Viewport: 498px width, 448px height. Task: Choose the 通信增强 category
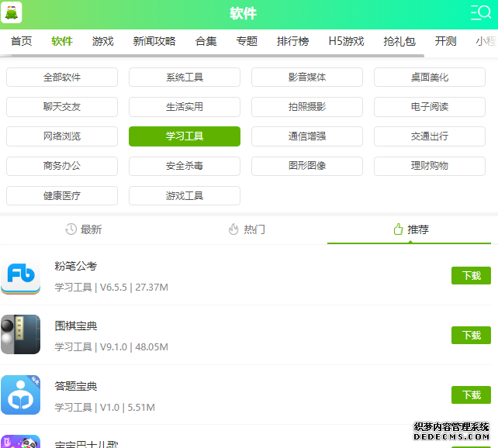click(307, 136)
